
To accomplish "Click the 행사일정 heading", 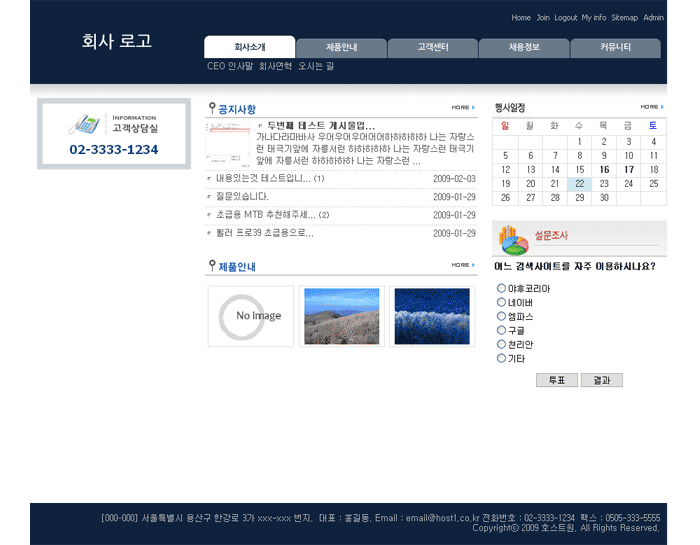I will [x=510, y=108].
